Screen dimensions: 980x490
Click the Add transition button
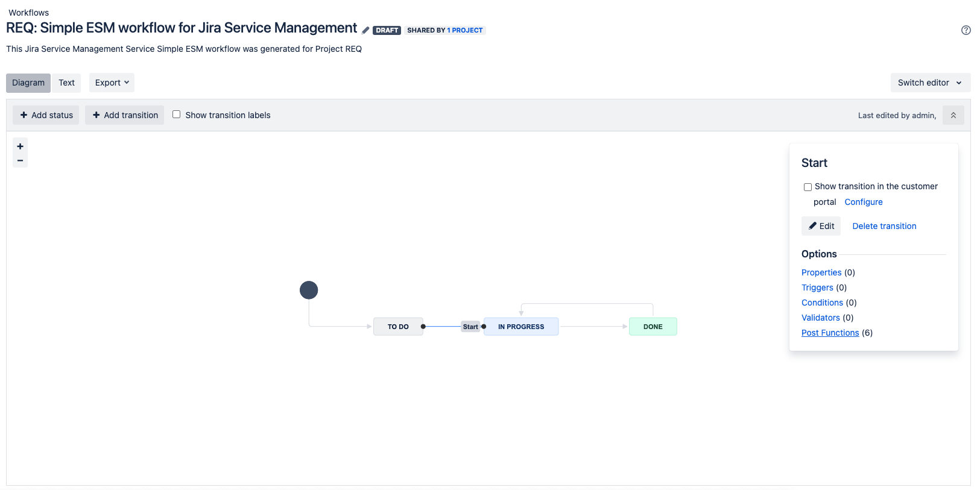coord(124,115)
